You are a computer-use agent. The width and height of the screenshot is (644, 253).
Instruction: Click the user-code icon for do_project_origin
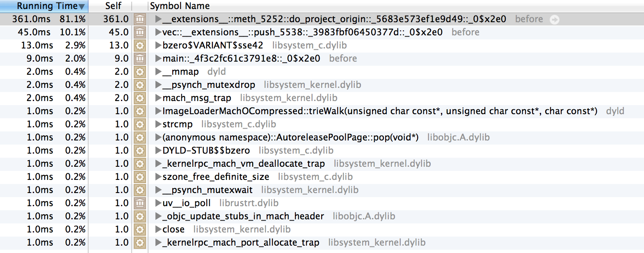140,19
